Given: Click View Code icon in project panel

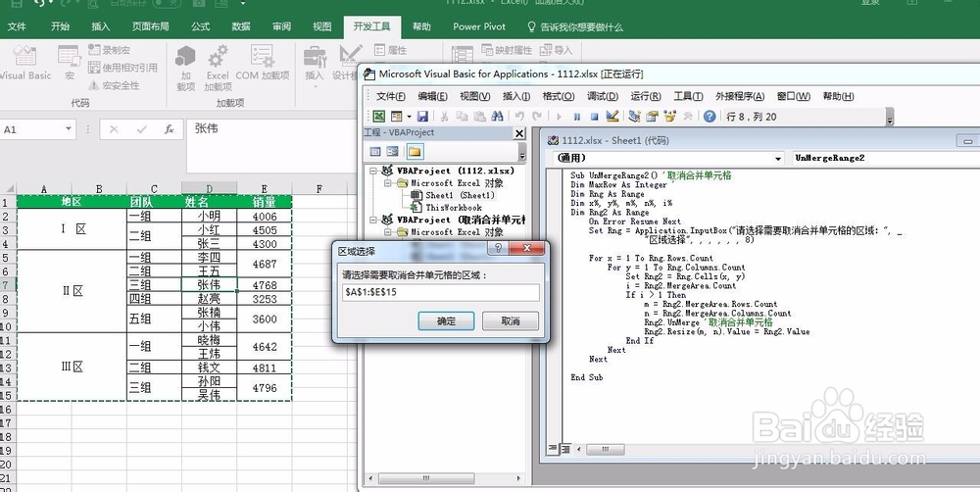Looking at the screenshot, I should pos(375,151).
